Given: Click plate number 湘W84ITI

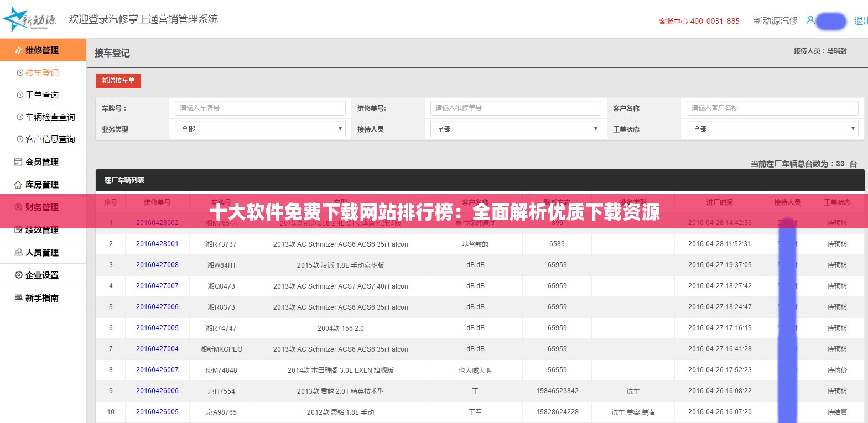Looking at the screenshot, I should coord(221,265).
